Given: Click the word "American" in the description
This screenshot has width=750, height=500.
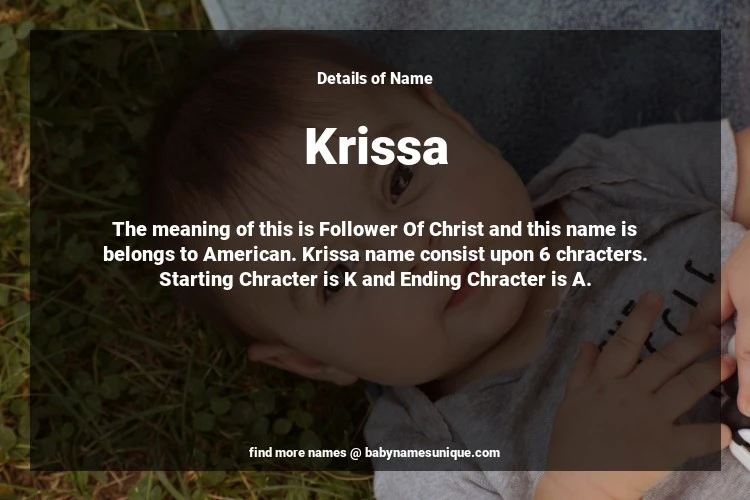Looking at the screenshot, I should click(249, 254).
